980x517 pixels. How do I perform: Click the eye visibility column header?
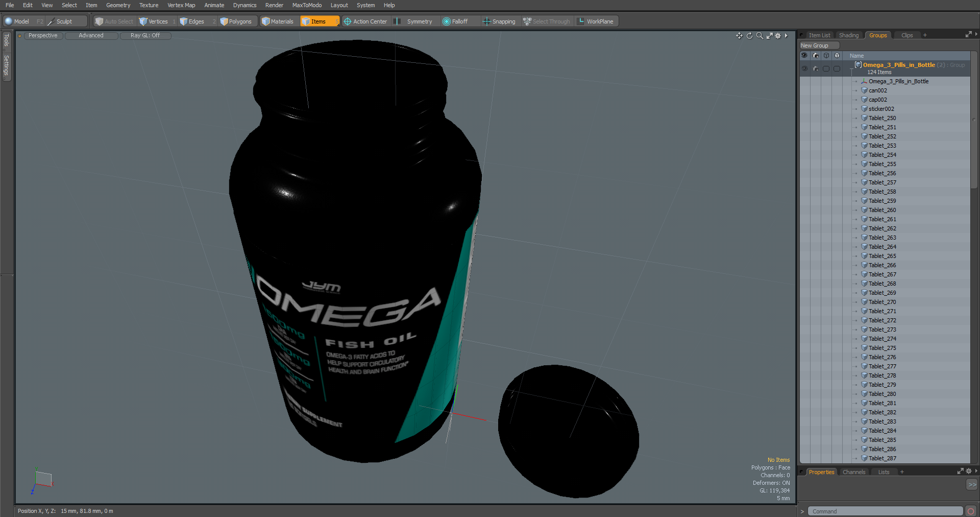coord(804,56)
